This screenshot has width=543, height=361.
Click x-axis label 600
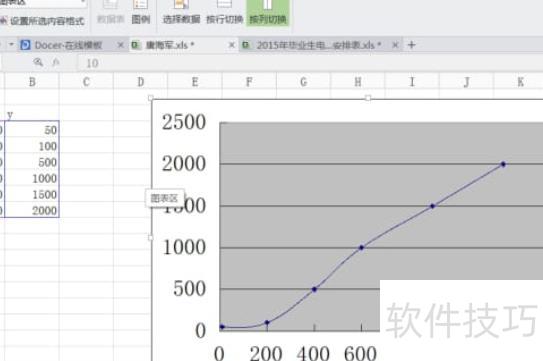pos(360,353)
